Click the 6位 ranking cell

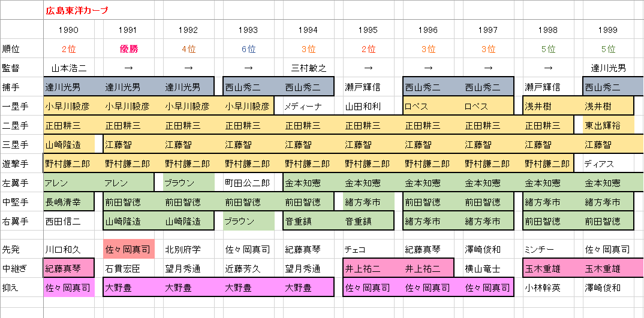pyautogui.click(x=248, y=49)
